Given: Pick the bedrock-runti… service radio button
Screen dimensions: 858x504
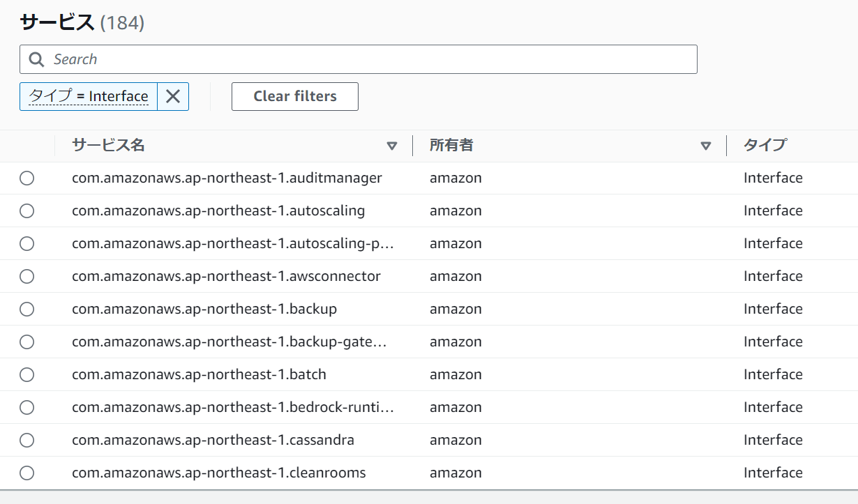Looking at the screenshot, I should point(27,408).
